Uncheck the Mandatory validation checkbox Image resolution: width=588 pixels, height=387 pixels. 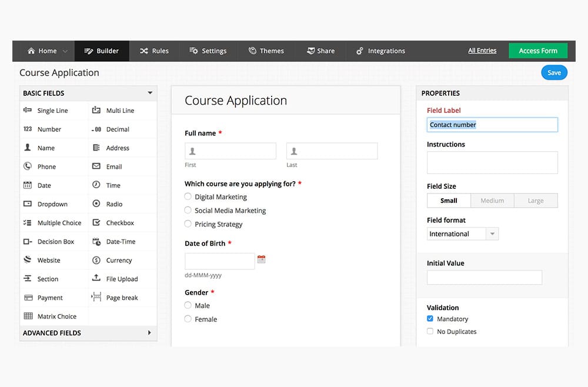tap(430, 319)
